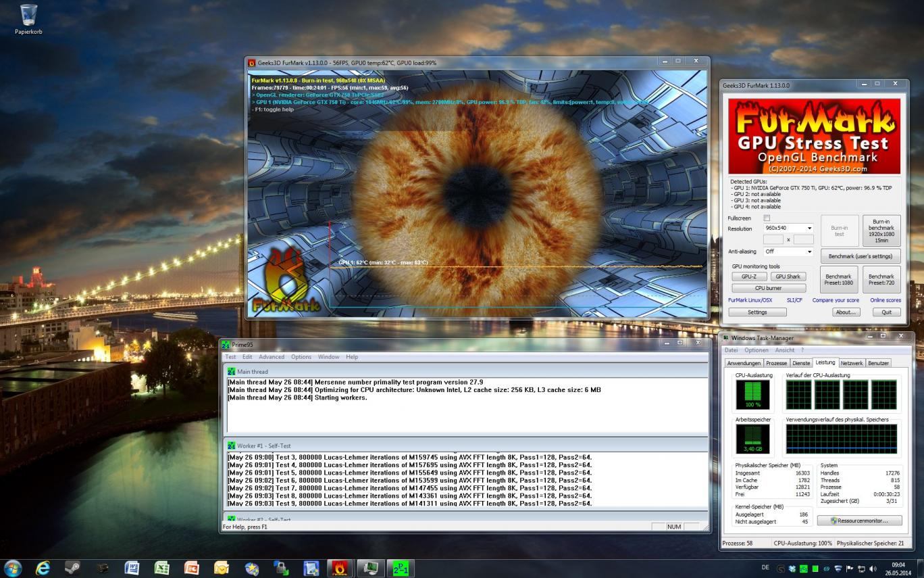Follow the Compare your score link

[x=836, y=300]
